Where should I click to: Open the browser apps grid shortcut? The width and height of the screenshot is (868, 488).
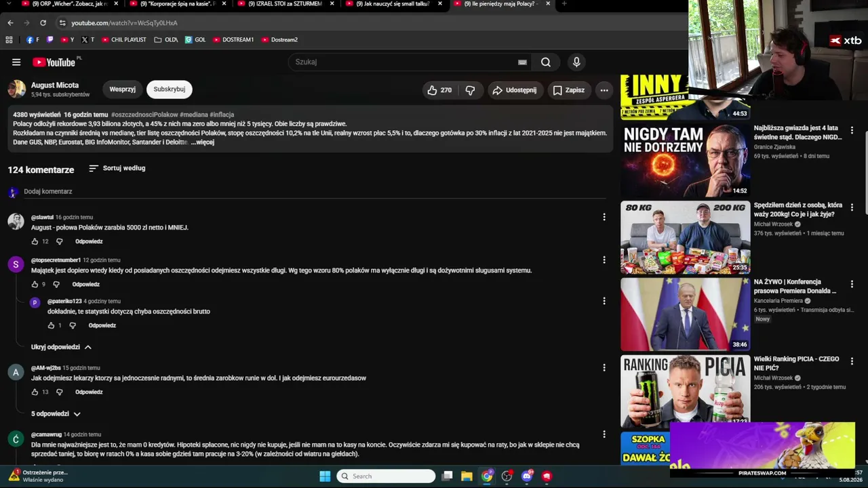pos(9,40)
